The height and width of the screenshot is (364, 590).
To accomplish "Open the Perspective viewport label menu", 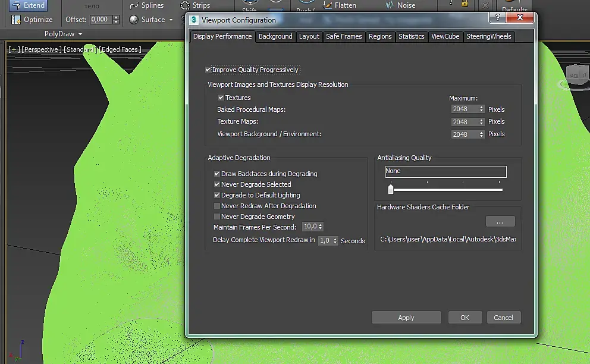I will pyautogui.click(x=42, y=49).
